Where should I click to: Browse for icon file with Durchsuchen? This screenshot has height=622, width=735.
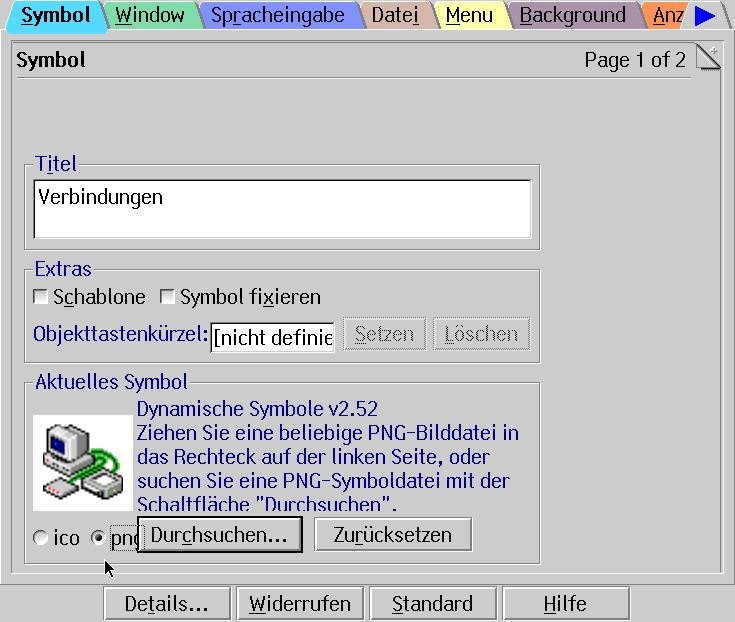[219, 535]
